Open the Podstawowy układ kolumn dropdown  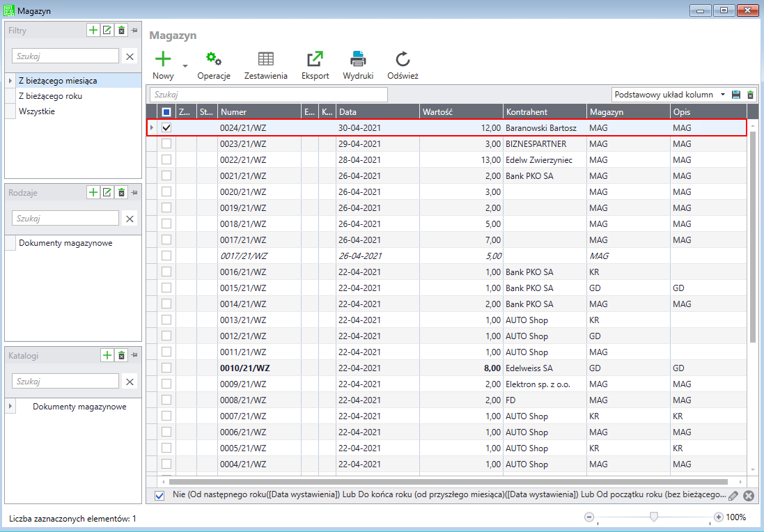(x=722, y=95)
